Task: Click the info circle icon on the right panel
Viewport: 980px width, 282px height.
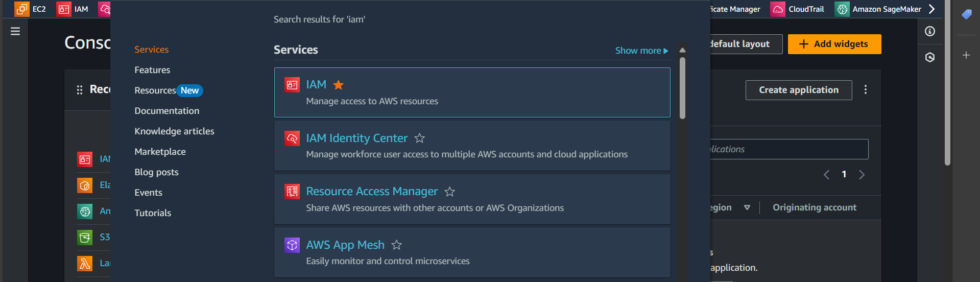Action: [x=930, y=31]
